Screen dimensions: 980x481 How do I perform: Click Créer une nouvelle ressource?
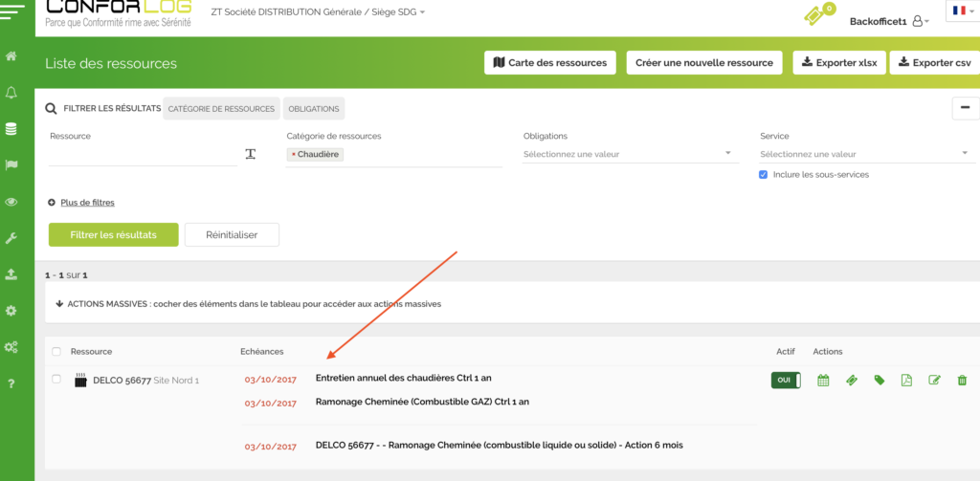(703, 63)
